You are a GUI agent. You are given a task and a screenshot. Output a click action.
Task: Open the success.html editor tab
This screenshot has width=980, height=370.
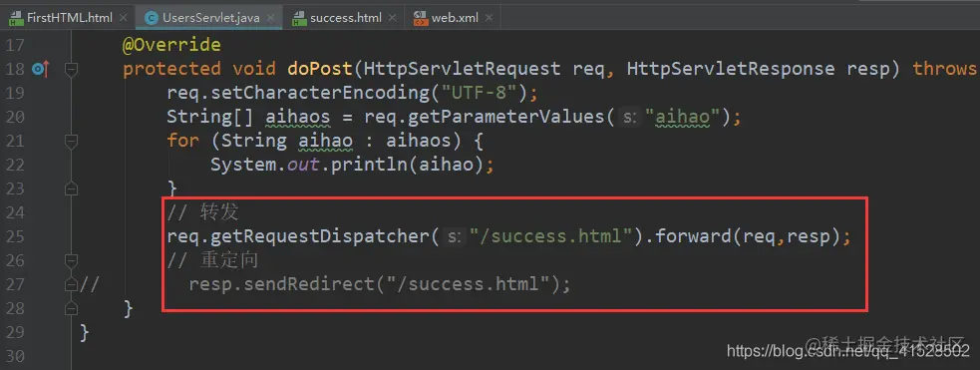[x=346, y=18]
